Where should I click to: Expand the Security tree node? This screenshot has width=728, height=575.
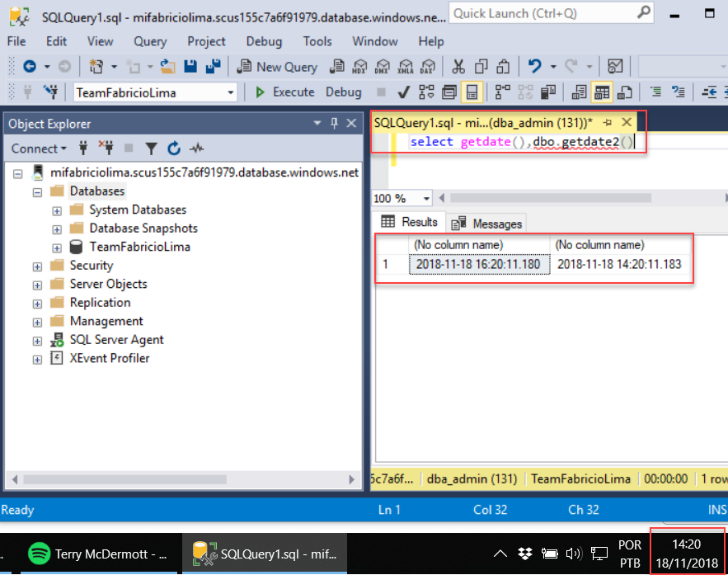[37, 266]
